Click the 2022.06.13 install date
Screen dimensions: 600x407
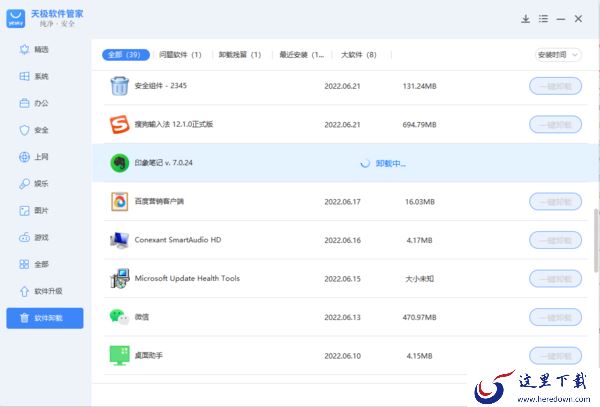point(342,317)
